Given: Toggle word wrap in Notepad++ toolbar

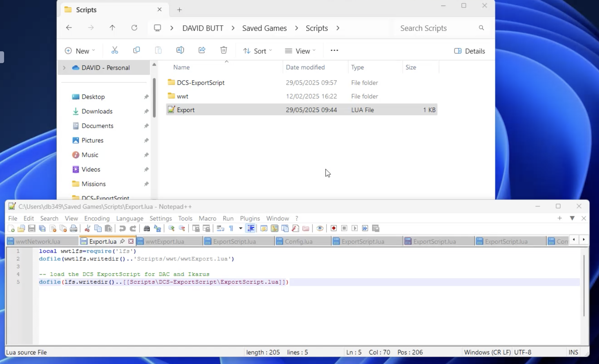Looking at the screenshot, I should (220, 228).
